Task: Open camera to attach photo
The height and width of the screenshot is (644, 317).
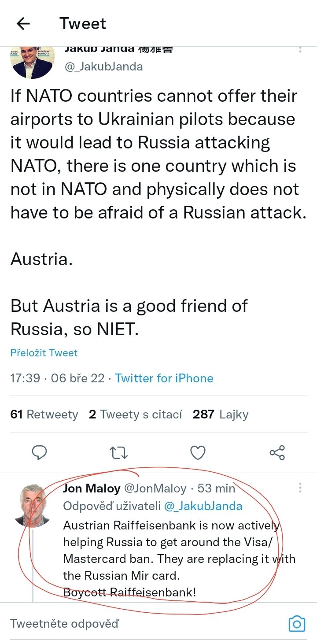Action: click(297, 624)
